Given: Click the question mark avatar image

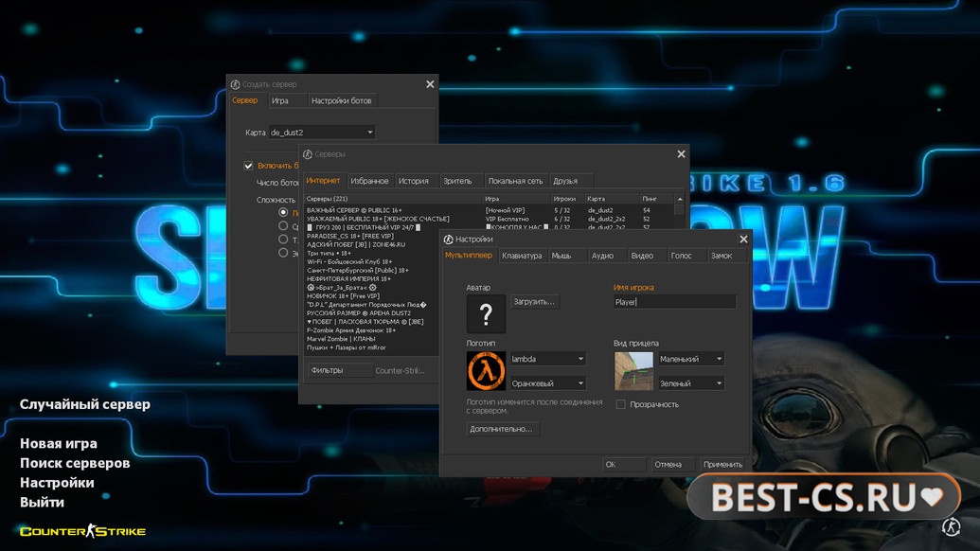Looking at the screenshot, I should [x=486, y=313].
